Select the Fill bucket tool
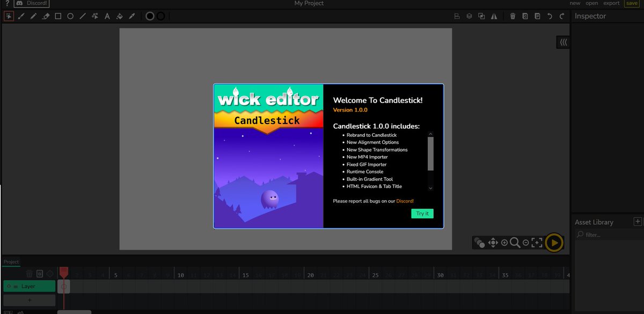This screenshot has height=314, width=644. point(120,16)
